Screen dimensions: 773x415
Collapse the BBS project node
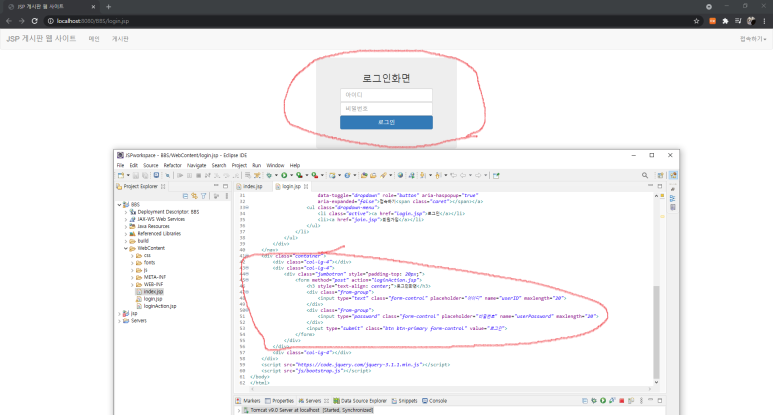pyautogui.click(x=119, y=205)
